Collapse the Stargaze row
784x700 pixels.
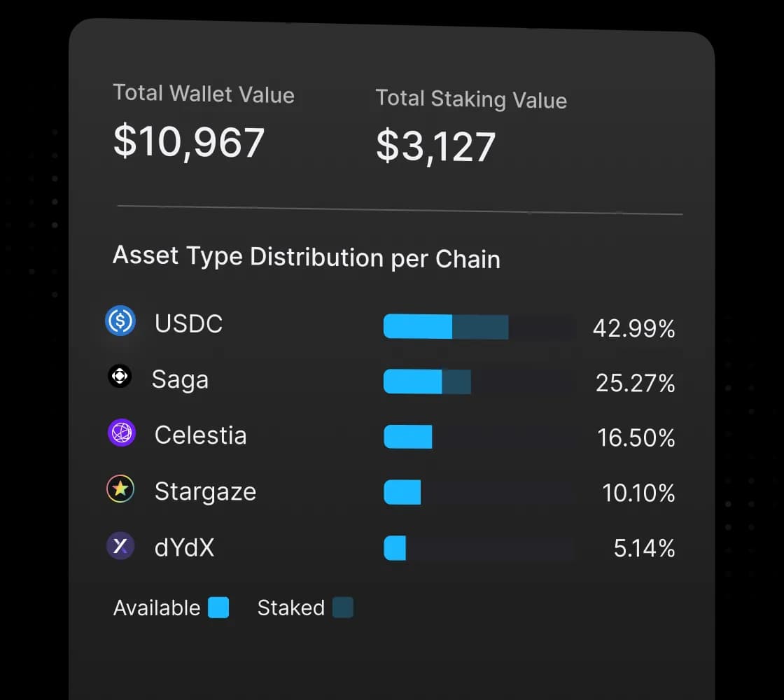tap(205, 491)
